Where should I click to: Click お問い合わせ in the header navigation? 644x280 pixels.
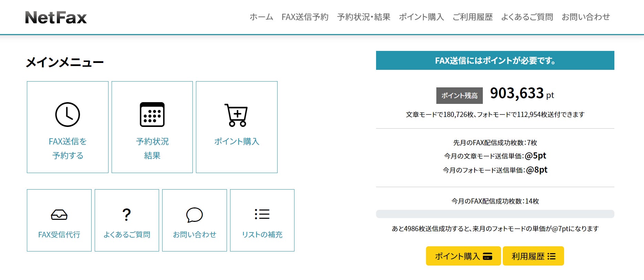tap(585, 17)
